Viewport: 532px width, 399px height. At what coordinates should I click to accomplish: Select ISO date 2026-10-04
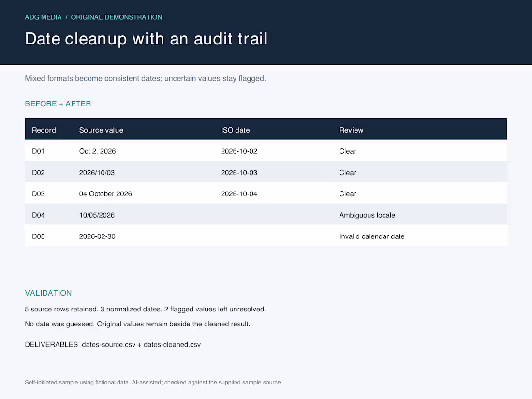pos(239,194)
